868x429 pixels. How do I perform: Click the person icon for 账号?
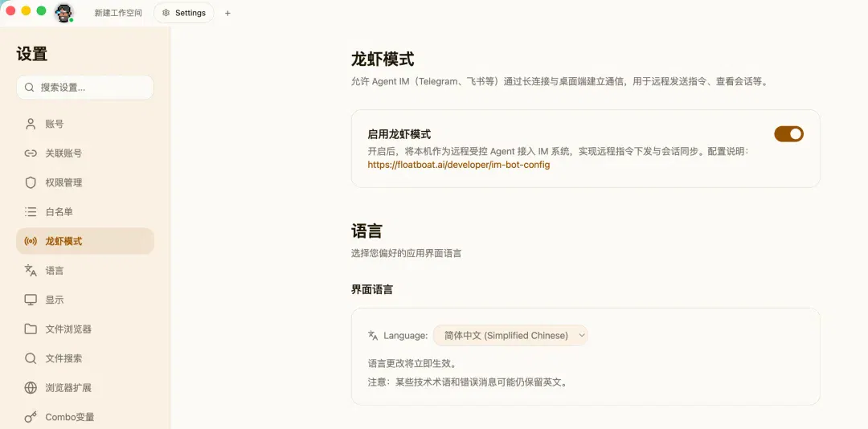click(31, 124)
